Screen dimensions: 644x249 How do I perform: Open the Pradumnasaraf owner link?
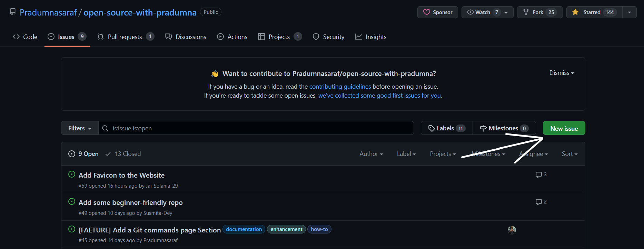coord(48,12)
